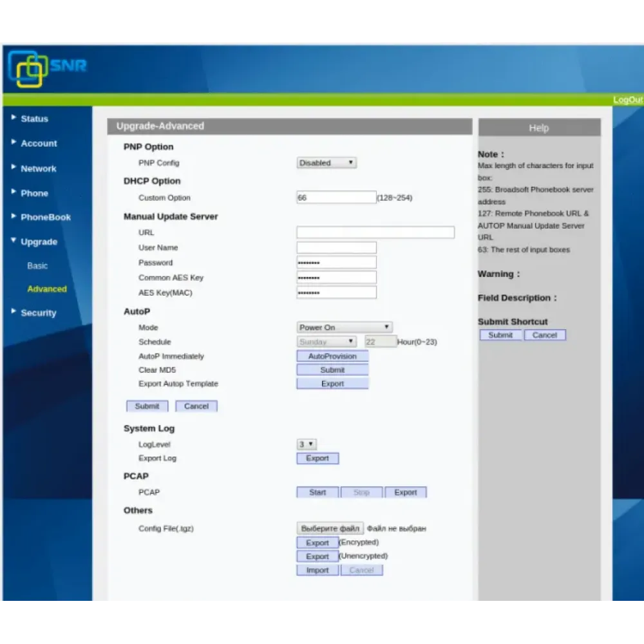Click the Clear MD5 Submit button
The height and width of the screenshot is (644, 644).
[x=332, y=370]
